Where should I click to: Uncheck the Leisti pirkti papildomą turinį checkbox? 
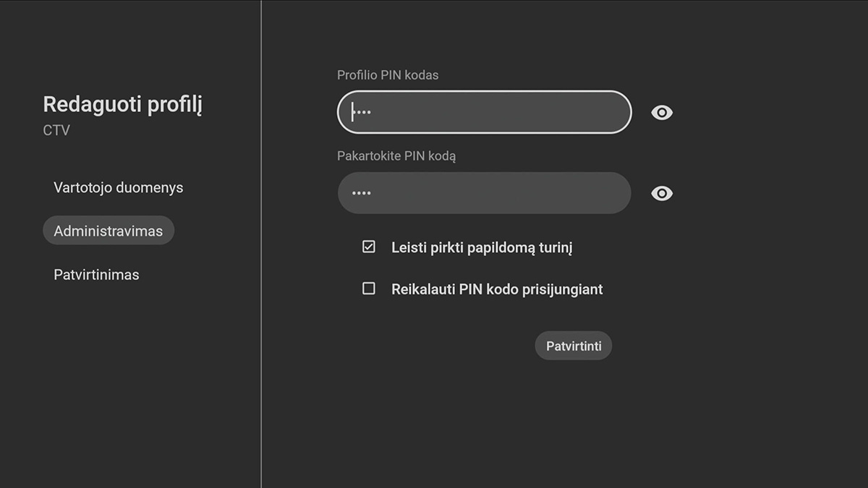tap(369, 247)
